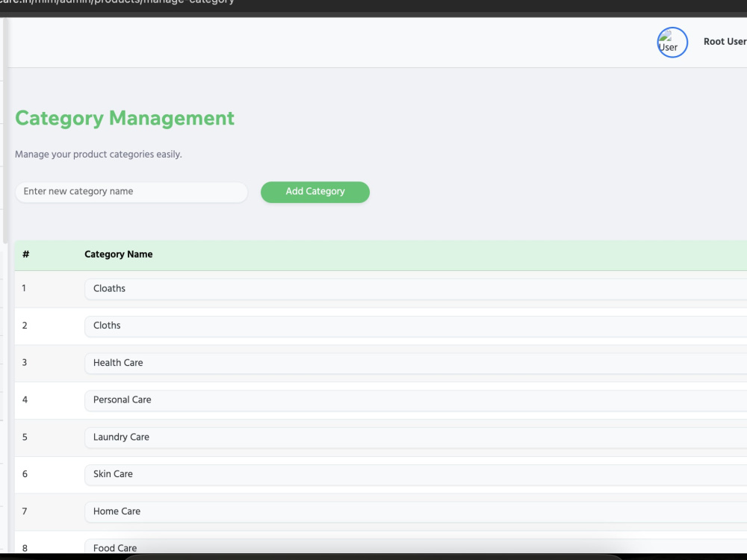Select row number 5 cell

(x=25, y=437)
